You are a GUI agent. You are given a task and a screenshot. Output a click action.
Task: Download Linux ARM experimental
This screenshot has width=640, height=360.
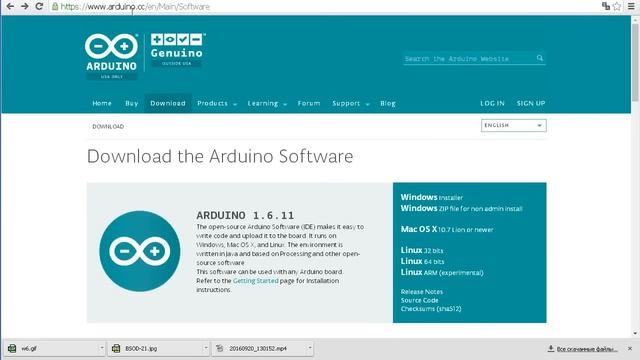[x=442, y=272]
